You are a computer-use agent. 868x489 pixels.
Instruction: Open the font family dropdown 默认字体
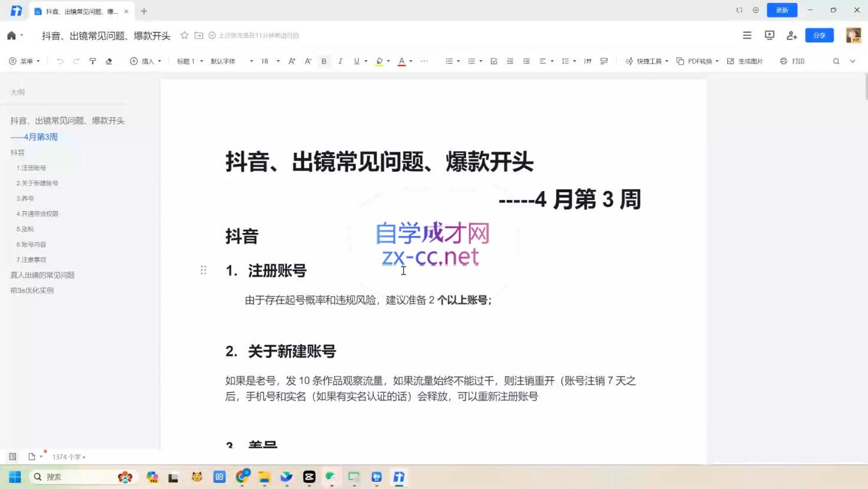[x=232, y=61]
